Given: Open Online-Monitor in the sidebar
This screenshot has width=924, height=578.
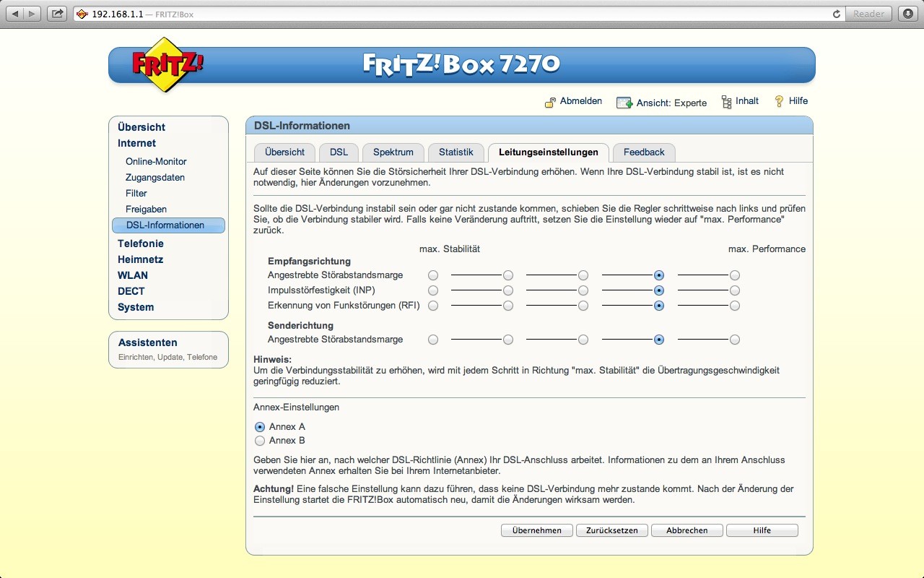Looking at the screenshot, I should (156, 162).
